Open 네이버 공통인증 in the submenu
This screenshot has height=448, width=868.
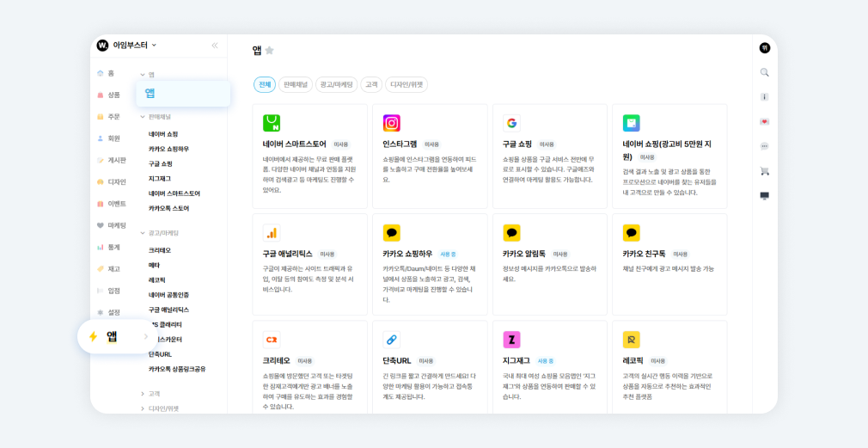coord(168,295)
